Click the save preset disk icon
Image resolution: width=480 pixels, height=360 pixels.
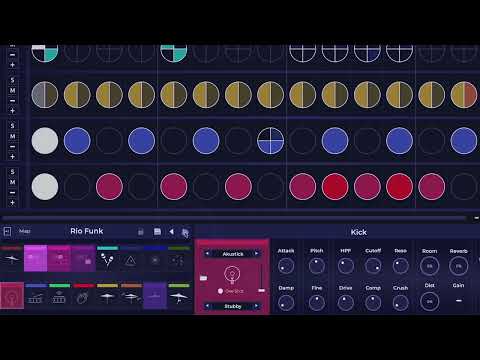(x=157, y=232)
